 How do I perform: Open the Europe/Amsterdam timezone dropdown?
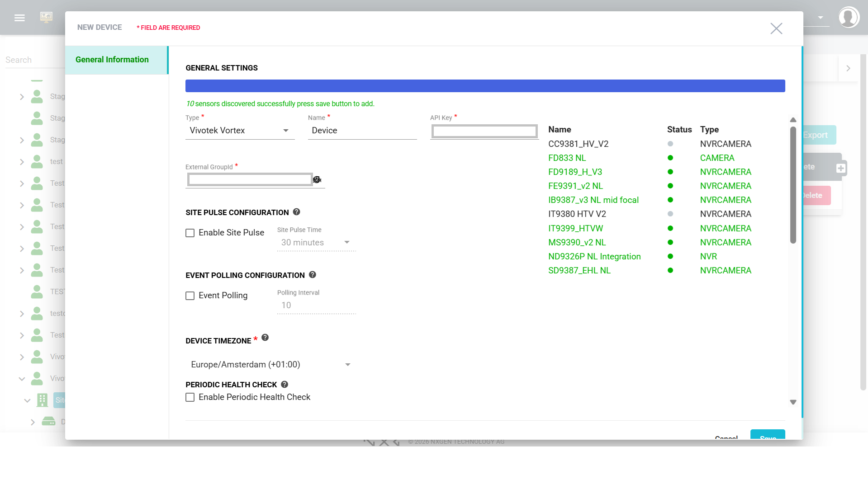pyautogui.click(x=270, y=365)
